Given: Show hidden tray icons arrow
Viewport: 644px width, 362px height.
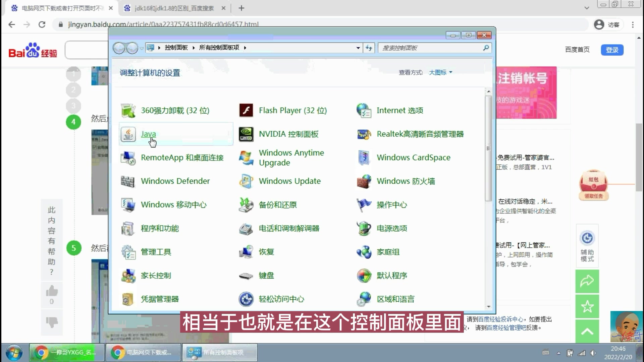Looking at the screenshot, I should click(558, 353).
